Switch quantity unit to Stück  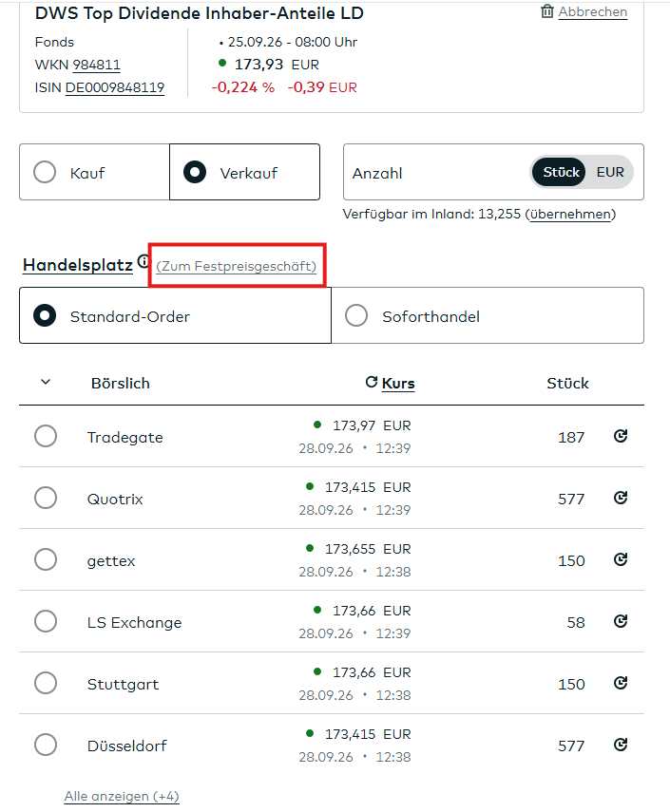(561, 172)
